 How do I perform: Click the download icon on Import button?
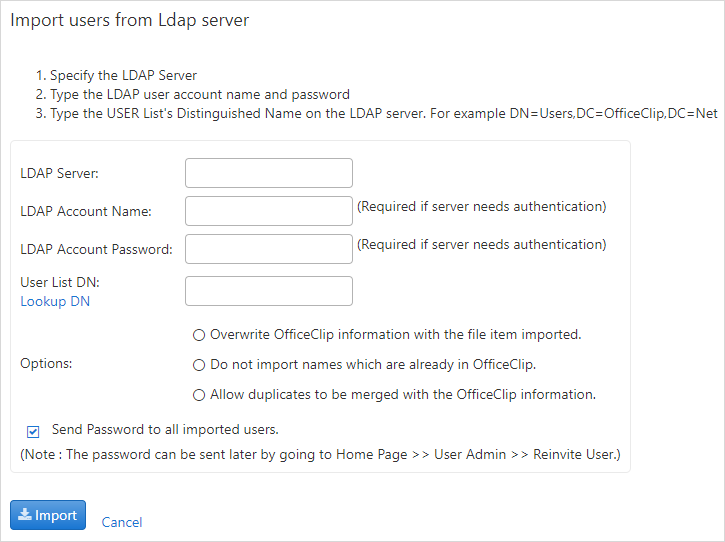click(25, 514)
